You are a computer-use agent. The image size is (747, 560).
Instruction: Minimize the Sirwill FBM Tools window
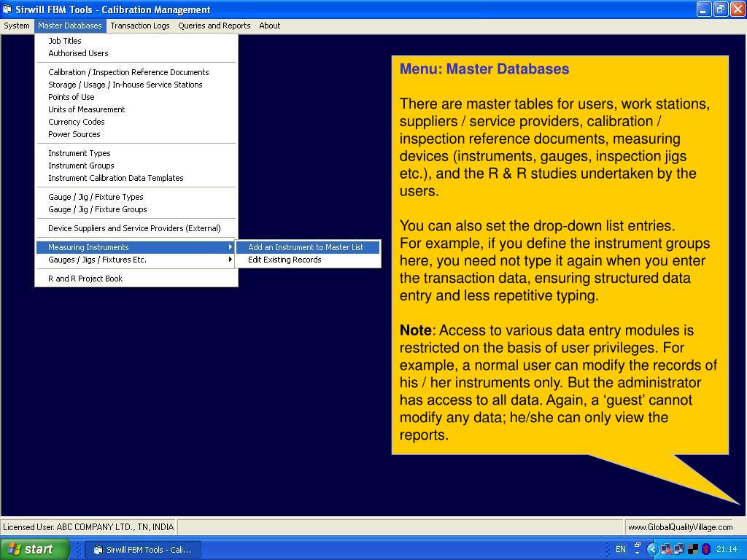click(704, 9)
